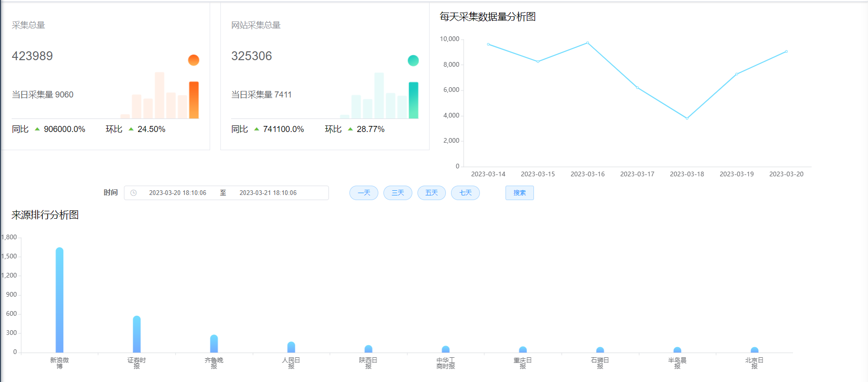Click the 重庆日报 bar
This screenshot has height=382, width=868.
click(523, 349)
